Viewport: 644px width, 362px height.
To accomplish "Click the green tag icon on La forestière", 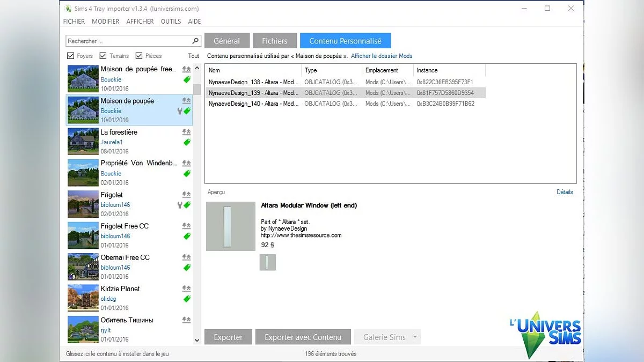I will (x=186, y=142).
